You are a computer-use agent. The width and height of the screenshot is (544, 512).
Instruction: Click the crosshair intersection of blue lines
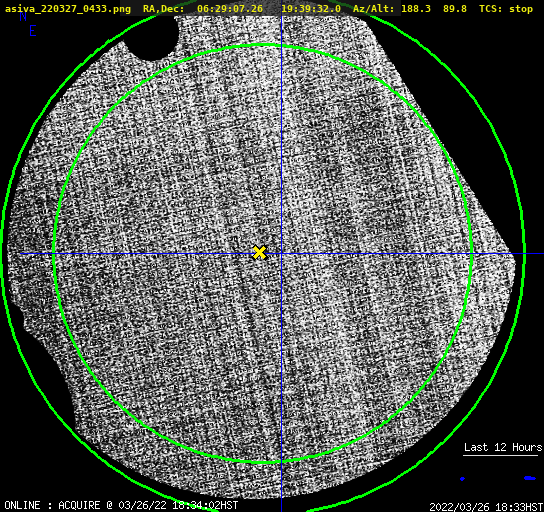click(x=281, y=254)
